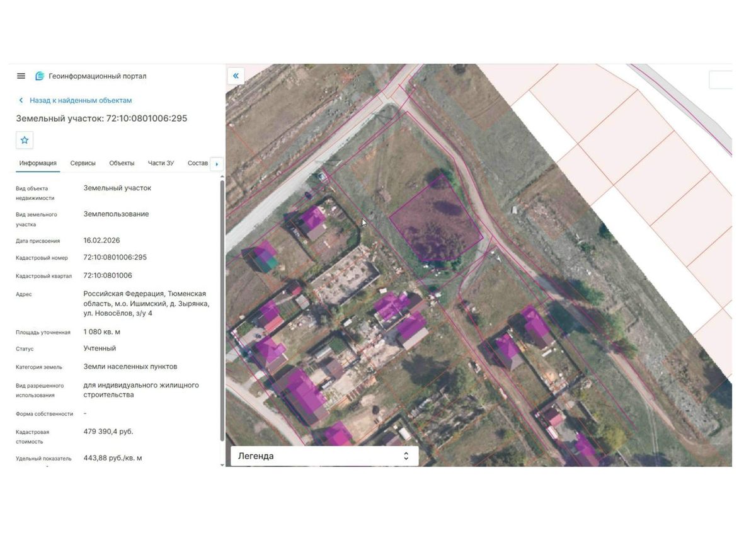Collapse the side panel with the double chevron
Screen dimensions: 756x535
pyautogui.click(x=236, y=76)
